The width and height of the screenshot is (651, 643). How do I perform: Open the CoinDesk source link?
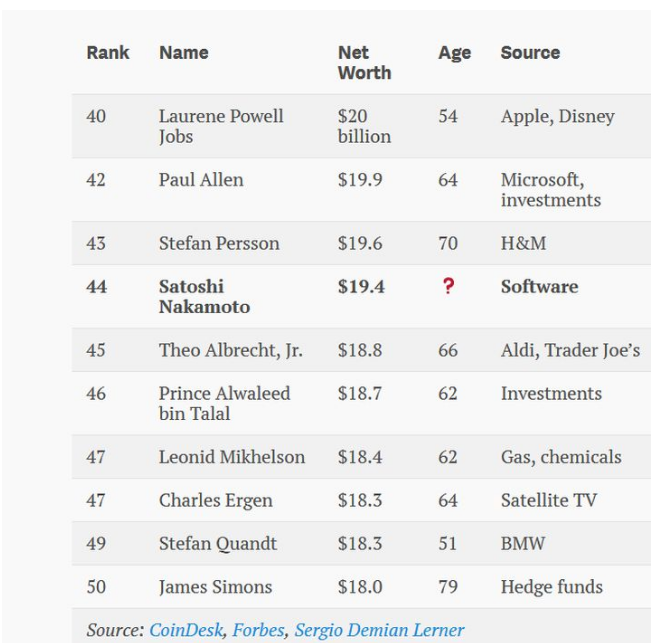tap(187, 630)
